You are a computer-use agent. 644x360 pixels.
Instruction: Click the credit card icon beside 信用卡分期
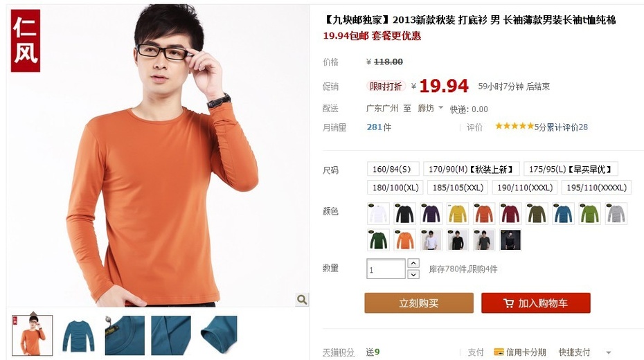499,352
